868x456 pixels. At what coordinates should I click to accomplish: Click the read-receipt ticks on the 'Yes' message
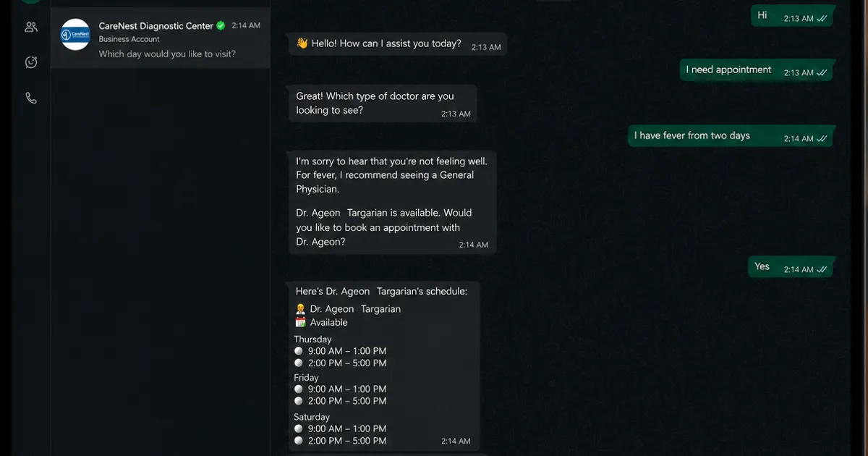pos(822,270)
